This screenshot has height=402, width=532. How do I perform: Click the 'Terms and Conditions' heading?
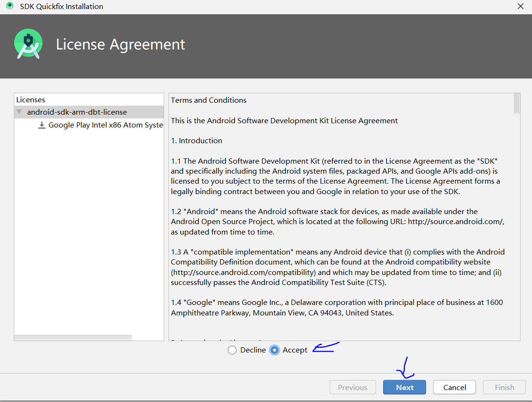pos(209,100)
